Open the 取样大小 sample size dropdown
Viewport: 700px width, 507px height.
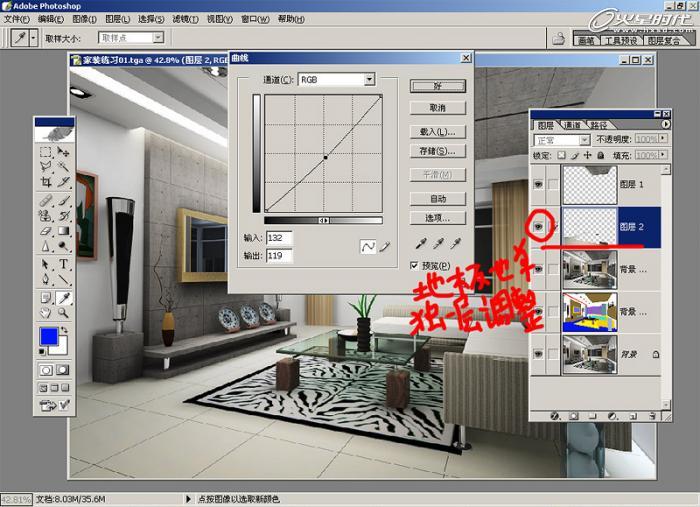point(158,37)
